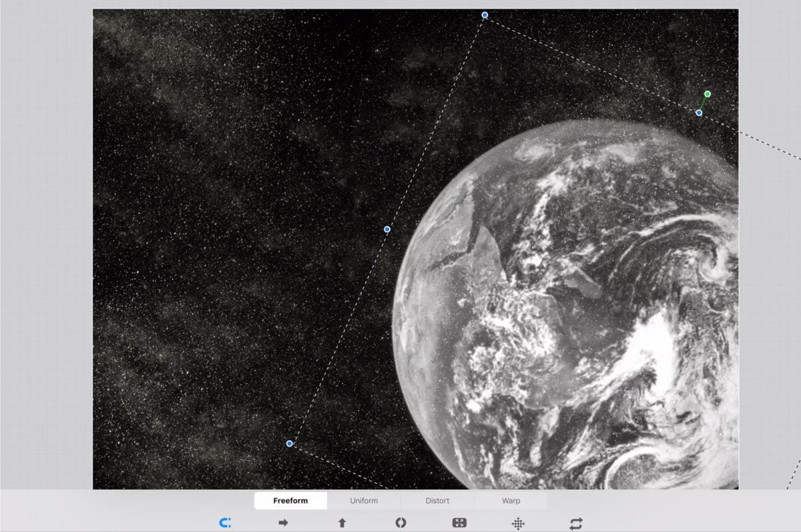This screenshot has height=532, width=801.
Task: Select the top-right transform node
Action: 698,113
